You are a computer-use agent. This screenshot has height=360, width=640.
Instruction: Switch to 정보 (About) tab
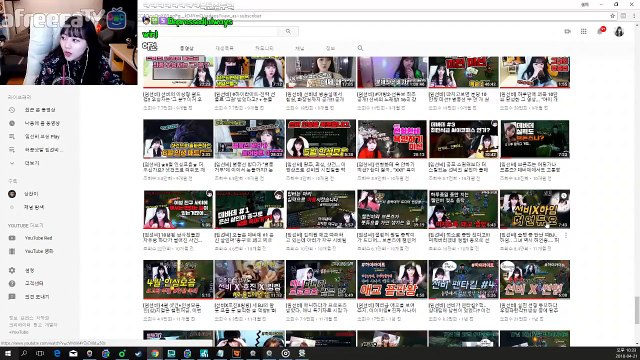(330, 48)
